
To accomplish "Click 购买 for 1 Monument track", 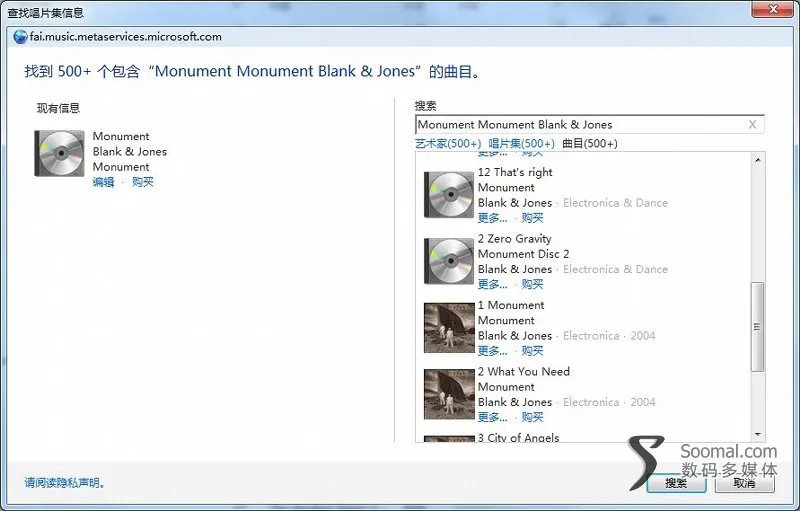I will point(532,351).
